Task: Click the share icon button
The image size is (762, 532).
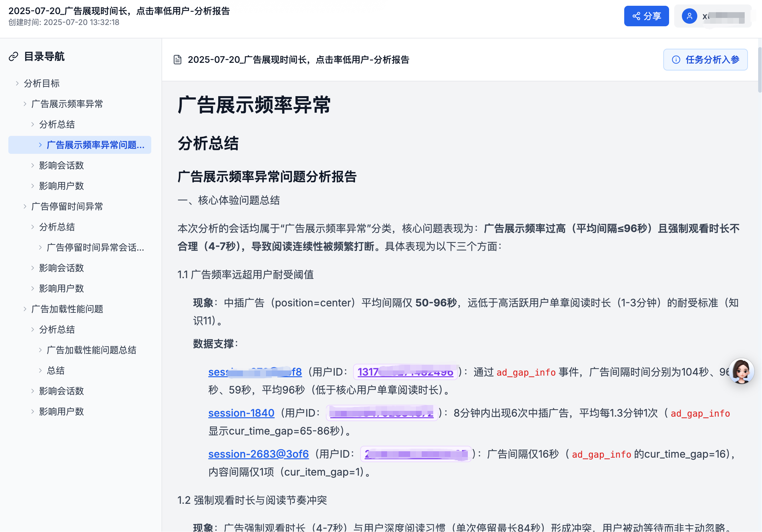Action: (x=636, y=16)
